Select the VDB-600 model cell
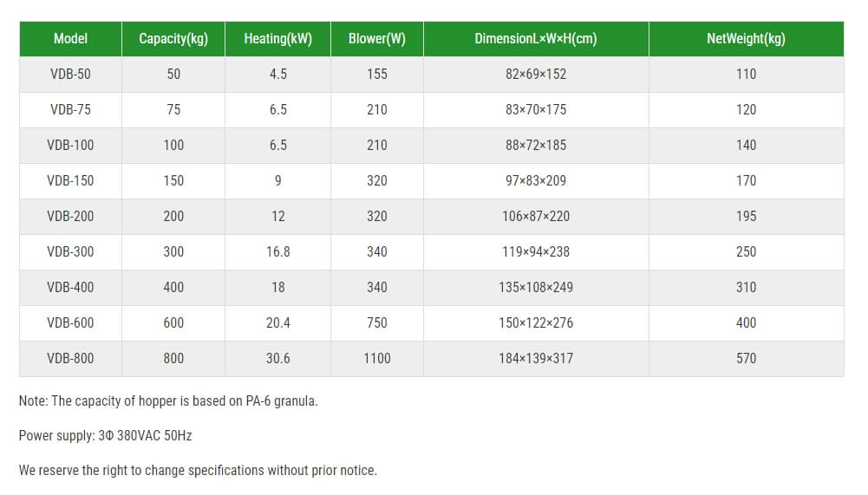The image size is (868, 495). coord(70,322)
